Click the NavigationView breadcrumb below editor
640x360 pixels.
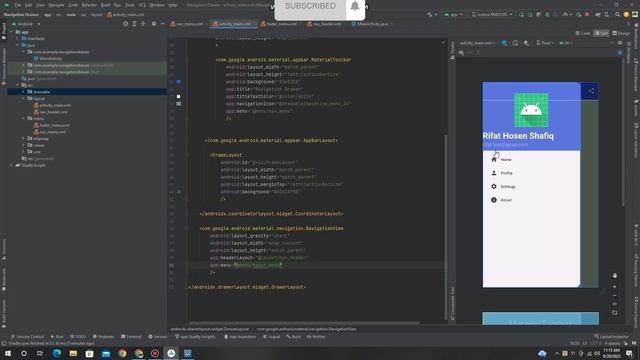tap(307, 329)
